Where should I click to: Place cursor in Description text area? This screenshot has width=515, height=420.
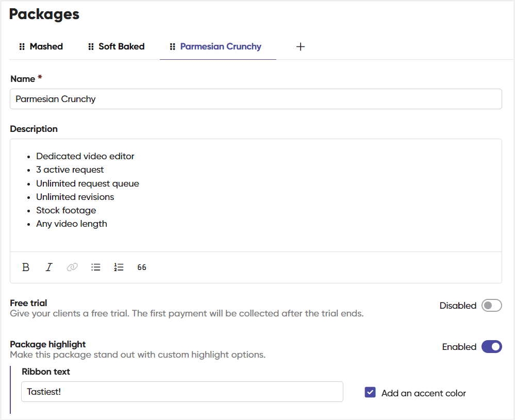pos(256,195)
